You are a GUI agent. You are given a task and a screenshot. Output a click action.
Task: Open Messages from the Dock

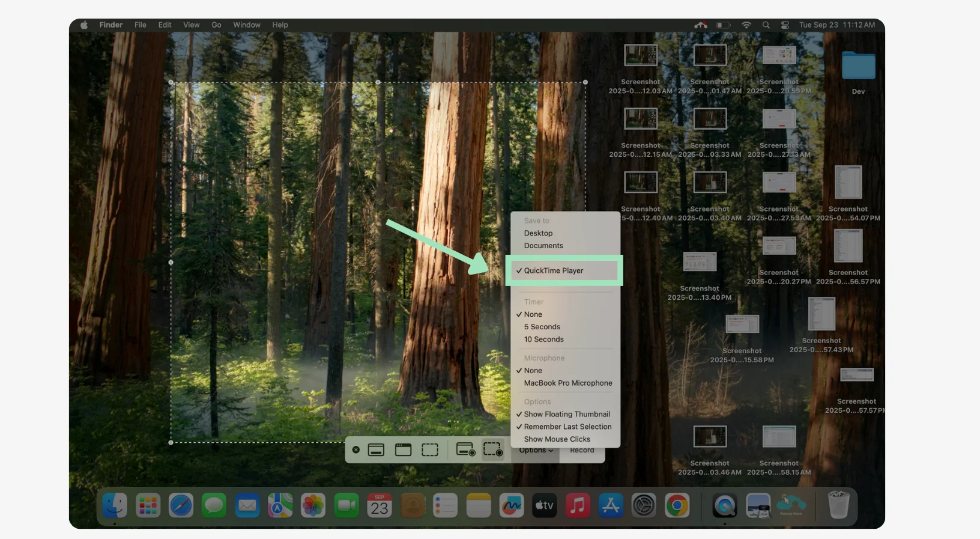(x=214, y=505)
